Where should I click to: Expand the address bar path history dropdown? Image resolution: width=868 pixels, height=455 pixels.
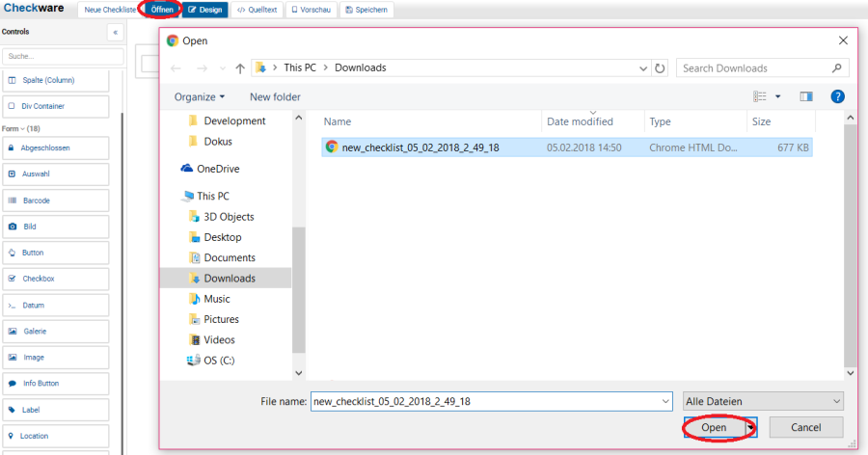click(x=642, y=68)
